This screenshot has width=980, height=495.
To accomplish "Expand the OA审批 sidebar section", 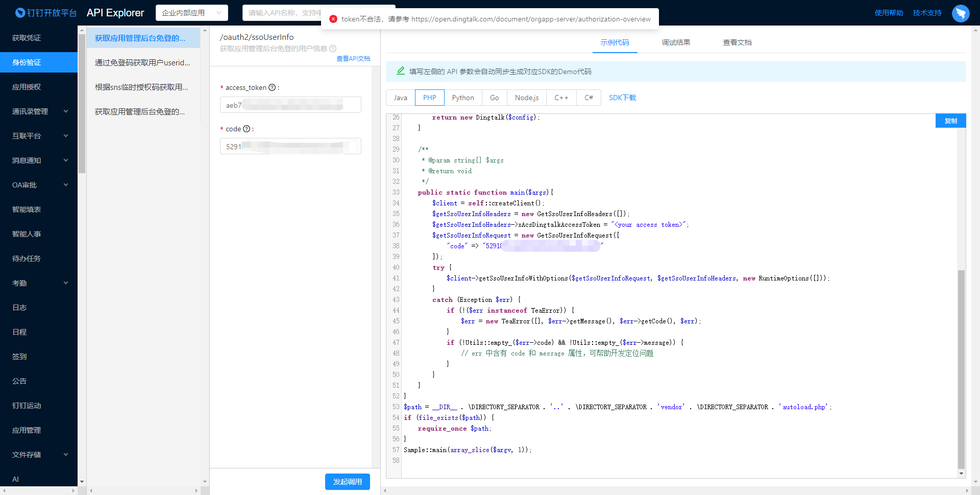I will pyautogui.click(x=39, y=185).
